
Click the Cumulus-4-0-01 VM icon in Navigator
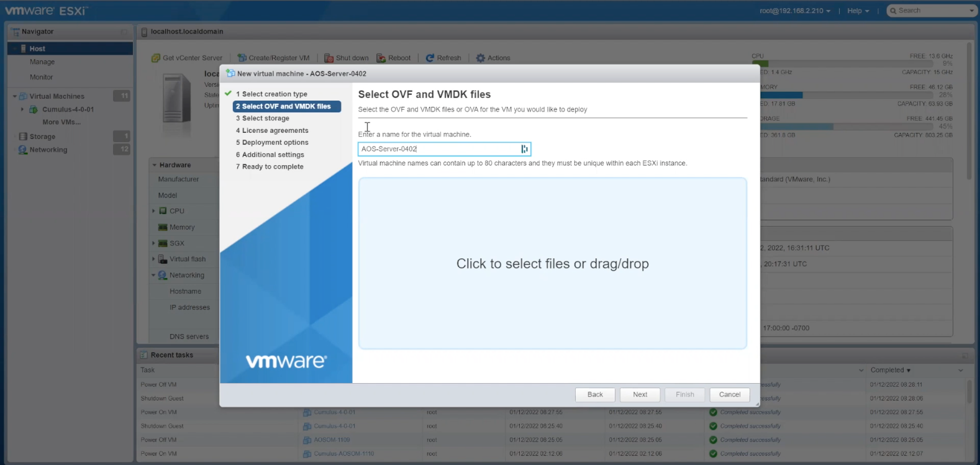click(34, 109)
